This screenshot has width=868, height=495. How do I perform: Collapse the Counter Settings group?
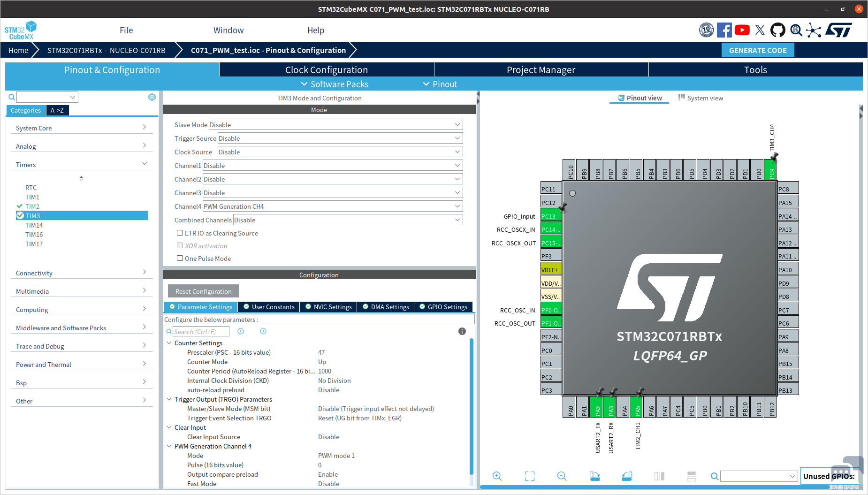coord(169,343)
